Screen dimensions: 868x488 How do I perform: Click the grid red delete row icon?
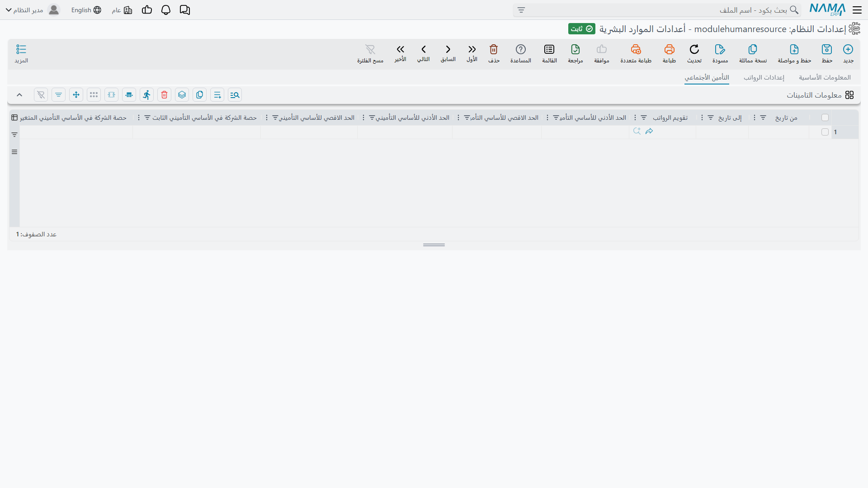[165, 95]
